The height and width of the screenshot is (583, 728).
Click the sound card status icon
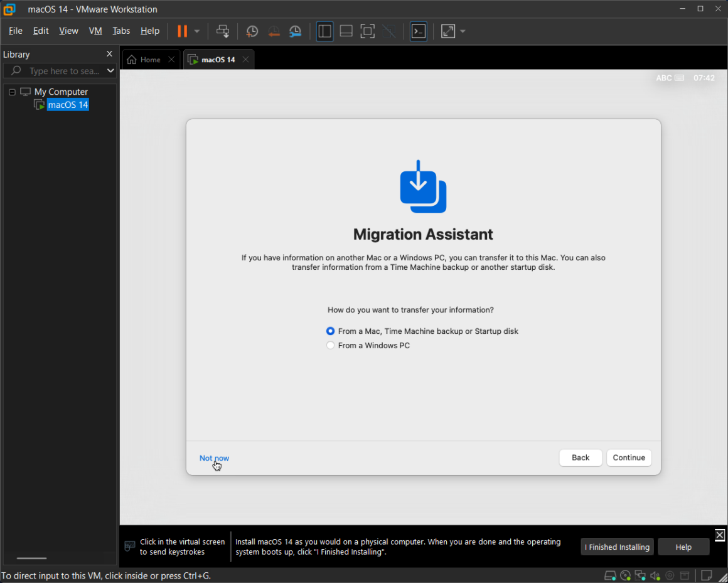click(x=655, y=576)
